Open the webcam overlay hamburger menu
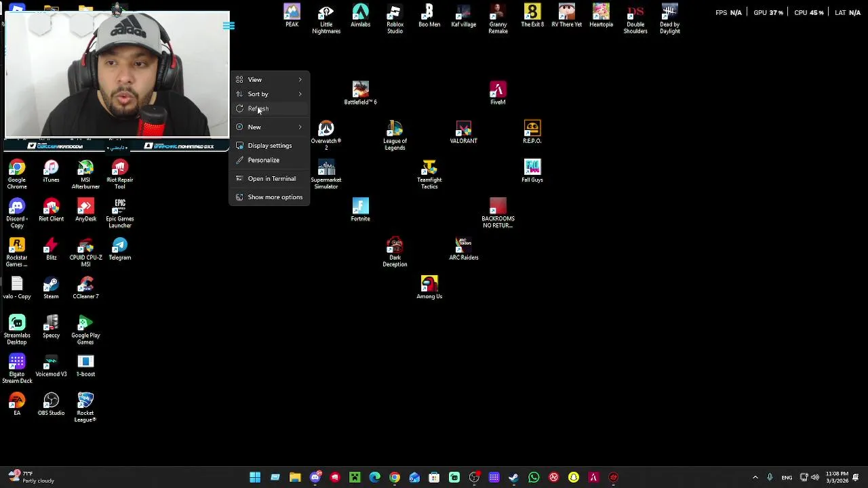868x488 pixels. (229, 26)
